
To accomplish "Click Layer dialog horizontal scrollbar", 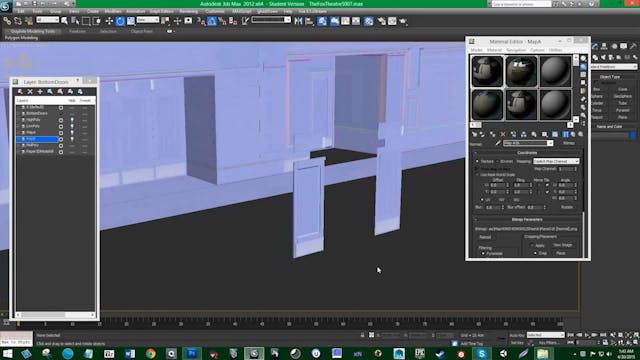I will (55, 315).
